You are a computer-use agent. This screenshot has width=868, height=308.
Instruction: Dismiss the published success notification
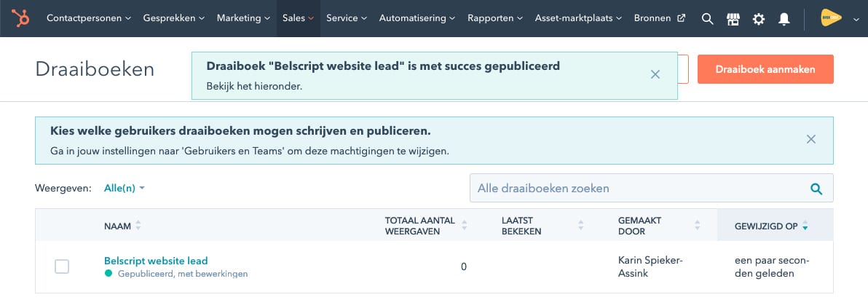point(655,74)
